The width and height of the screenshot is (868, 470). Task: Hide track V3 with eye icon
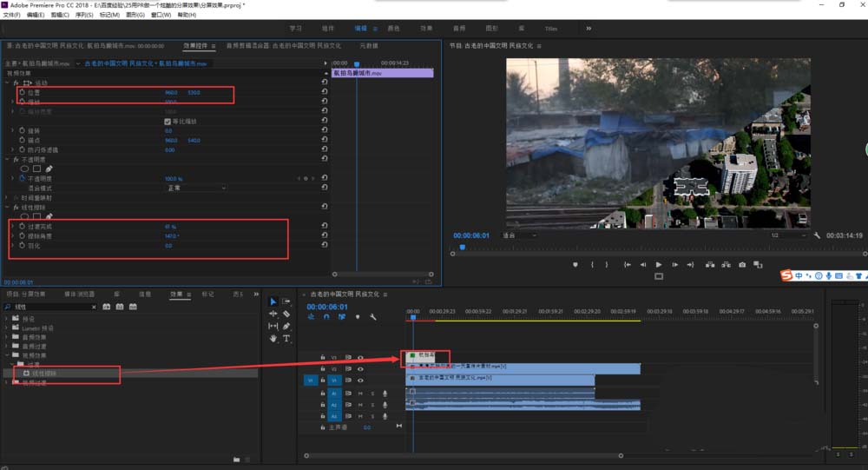pos(360,358)
